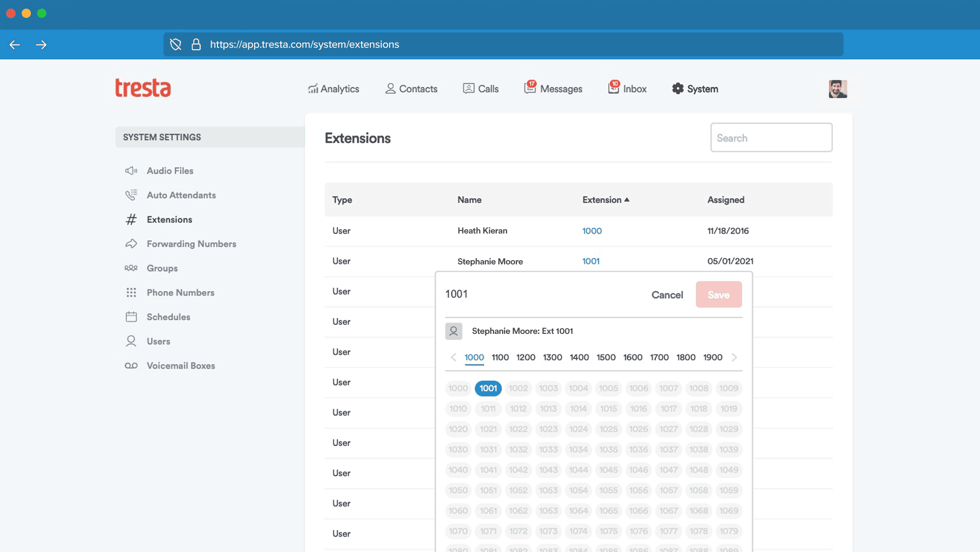The height and width of the screenshot is (552, 980).
Task: Select extension pill 1015
Action: coord(608,409)
